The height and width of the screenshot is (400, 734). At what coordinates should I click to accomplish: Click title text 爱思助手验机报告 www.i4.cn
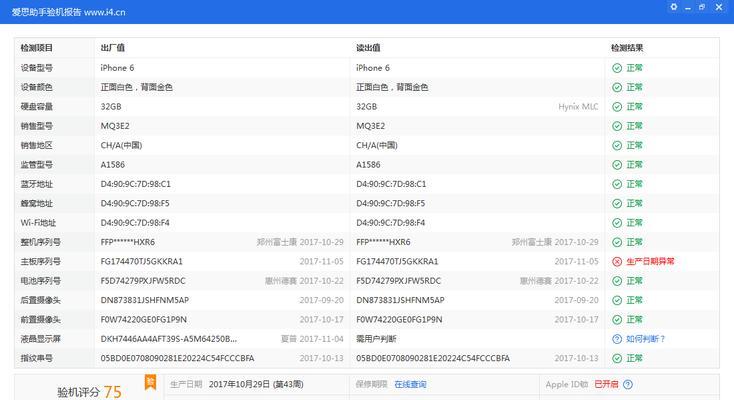(68, 12)
